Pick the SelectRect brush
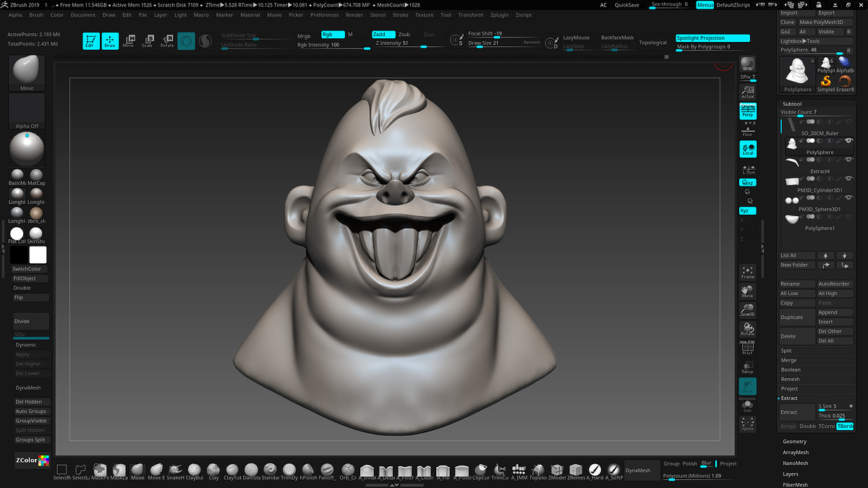Image resolution: width=868 pixels, height=488 pixels. click(x=61, y=471)
